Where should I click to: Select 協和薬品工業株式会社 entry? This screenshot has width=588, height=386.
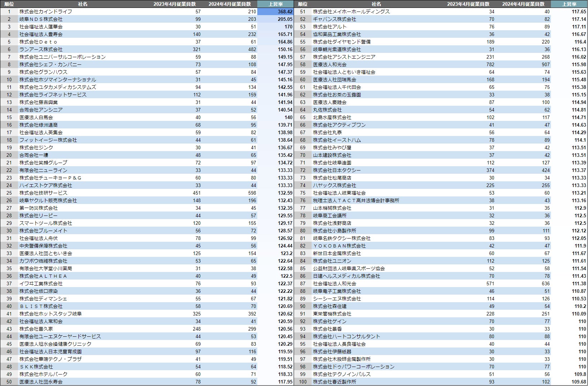(337, 34)
